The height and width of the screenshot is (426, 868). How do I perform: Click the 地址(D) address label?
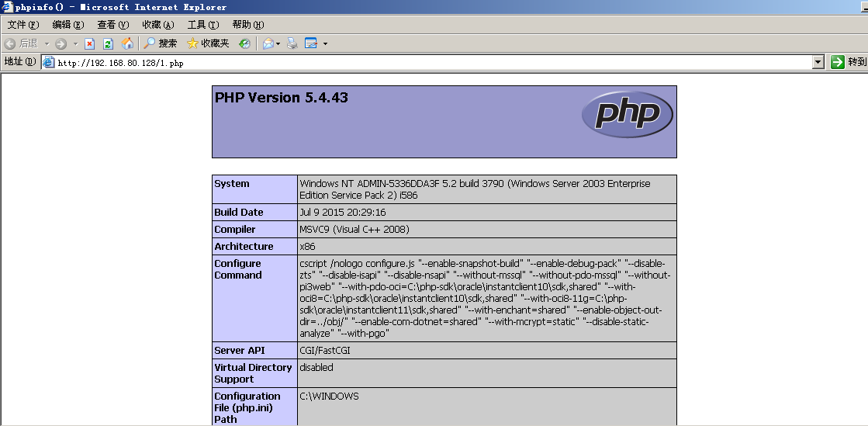click(x=20, y=61)
